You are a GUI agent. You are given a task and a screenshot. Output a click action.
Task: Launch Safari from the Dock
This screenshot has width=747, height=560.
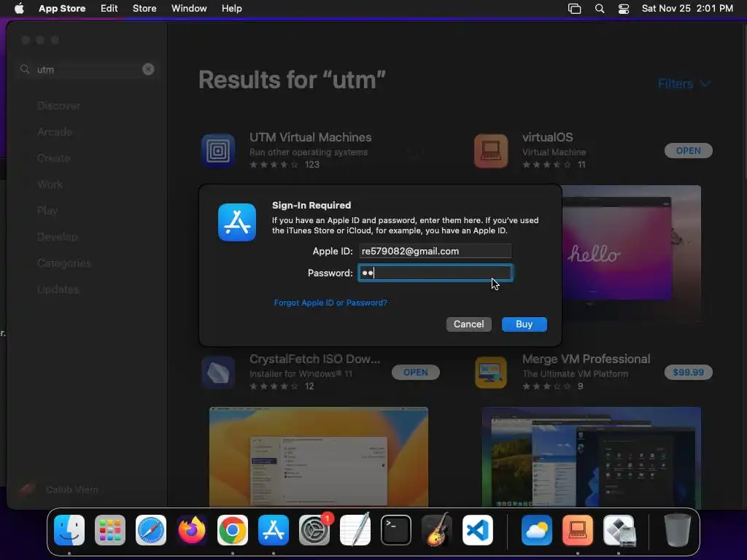tap(151, 530)
